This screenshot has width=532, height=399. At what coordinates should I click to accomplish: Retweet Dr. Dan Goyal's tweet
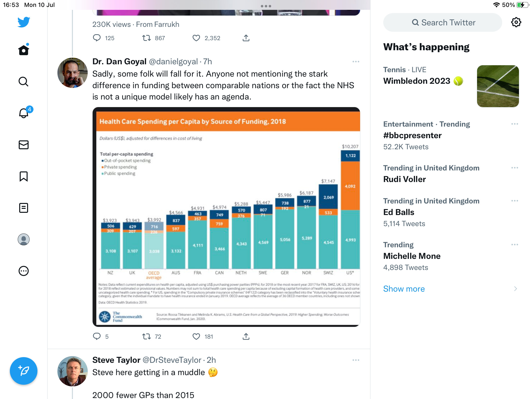pyautogui.click(x=147, y=336)
